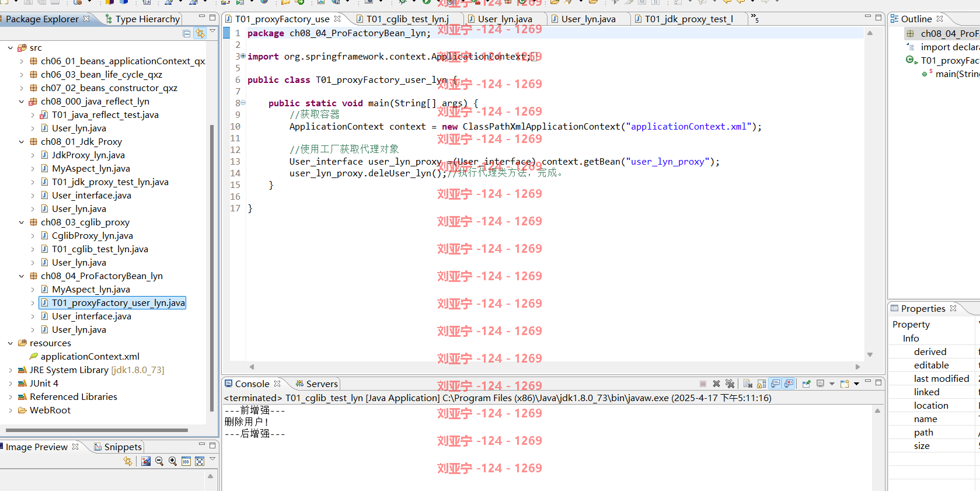980x491 pixels.
Task: Click Package Explorer horizontal scrollbar thumb
Action: (x=97, y=430)
